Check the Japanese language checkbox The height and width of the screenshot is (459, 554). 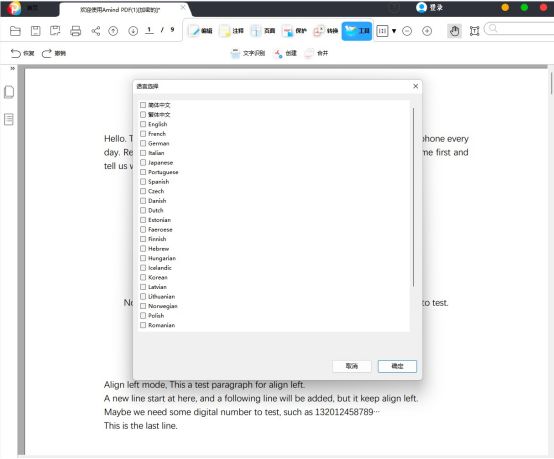tap(143, 163)
